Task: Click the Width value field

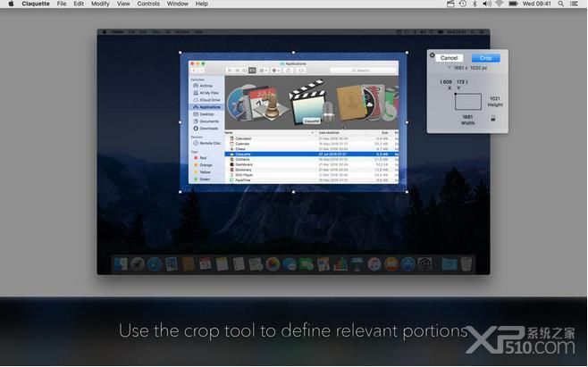Action: pyautogui.click(x=467, y=117)
